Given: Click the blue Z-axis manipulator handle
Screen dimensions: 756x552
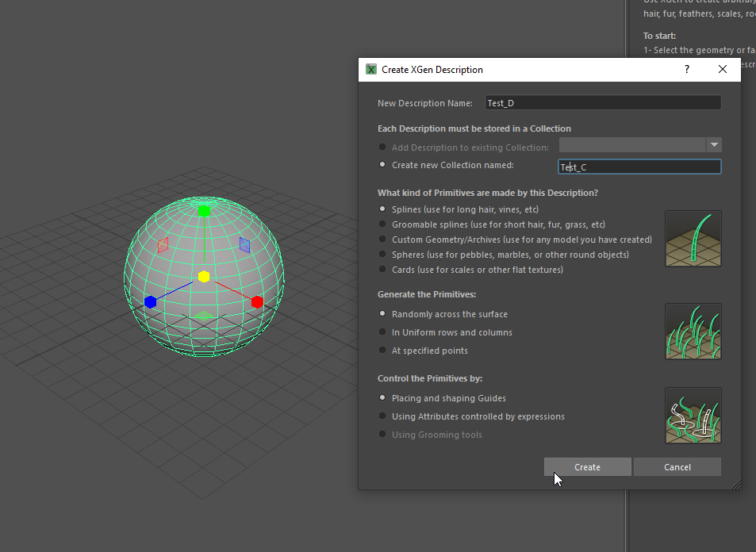Looking at the screenshot, I should 151,301.
